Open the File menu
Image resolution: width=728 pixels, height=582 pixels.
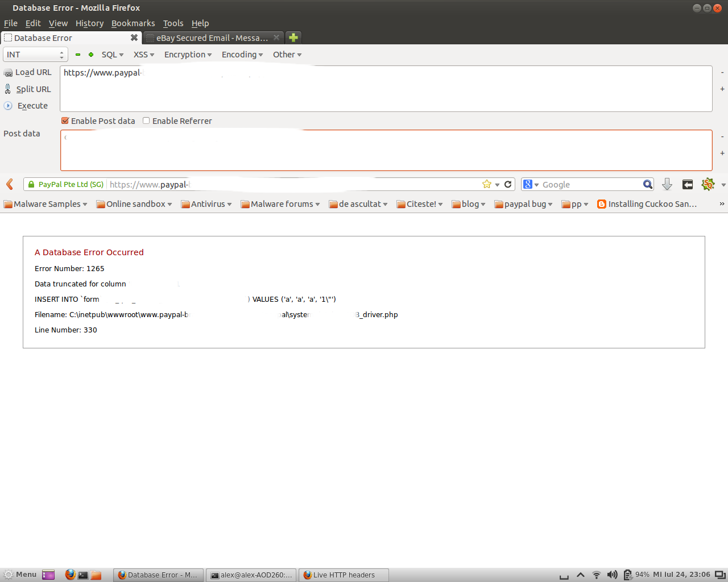pos(11,23)
